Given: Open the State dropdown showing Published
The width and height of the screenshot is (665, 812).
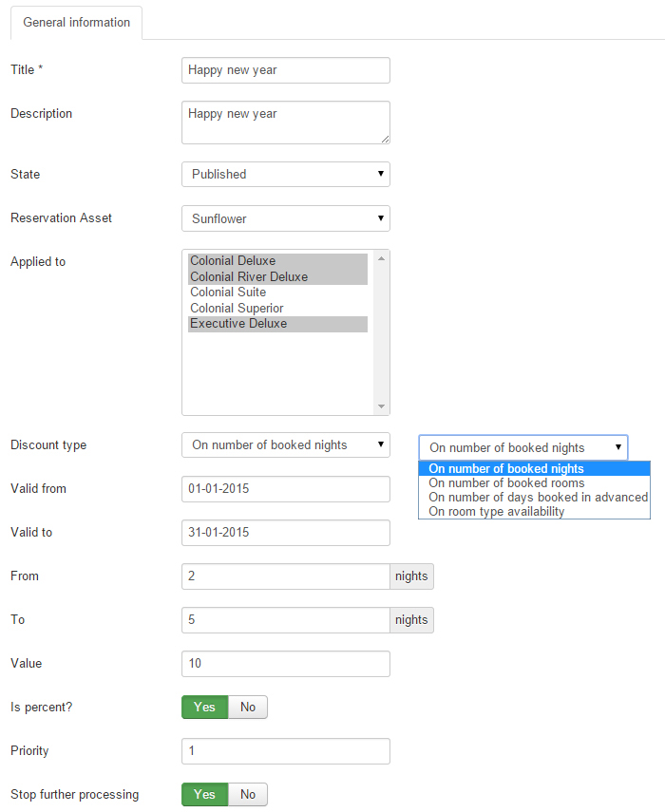Looking at the screenshot, I should click(285, 174).
